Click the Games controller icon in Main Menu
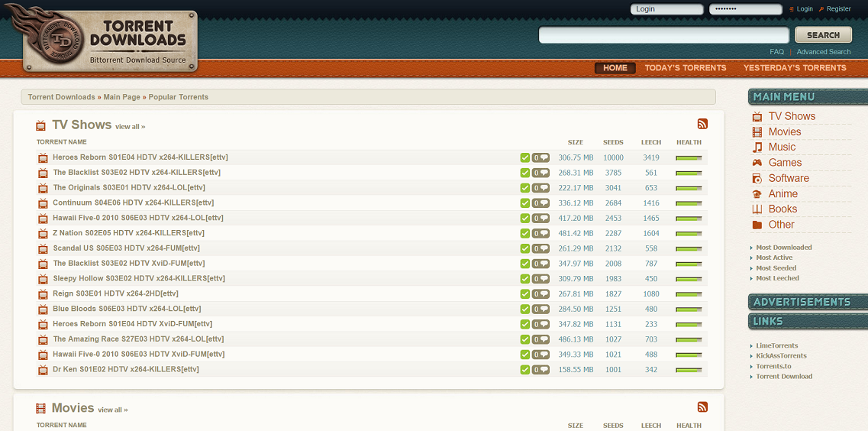This screenshot has height=431, width=868. click(x=757, y=163)
